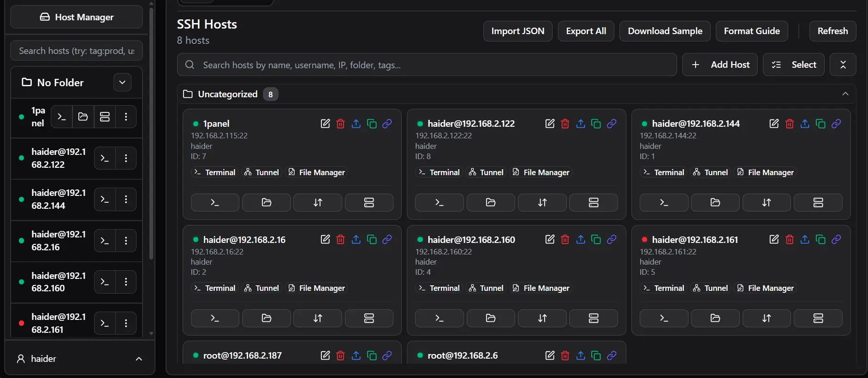
Task: Focus the sidebar search hosts field
Action: coord(77,51)
